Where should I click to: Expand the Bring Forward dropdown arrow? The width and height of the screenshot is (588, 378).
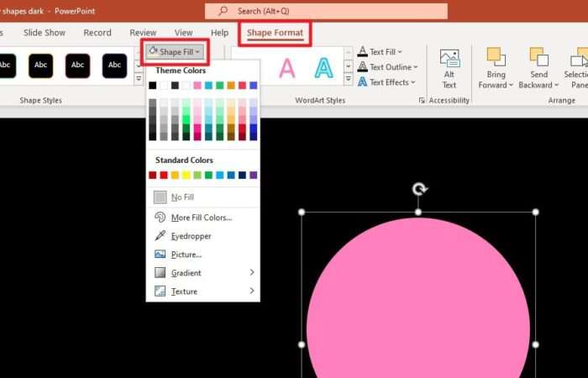511,85
